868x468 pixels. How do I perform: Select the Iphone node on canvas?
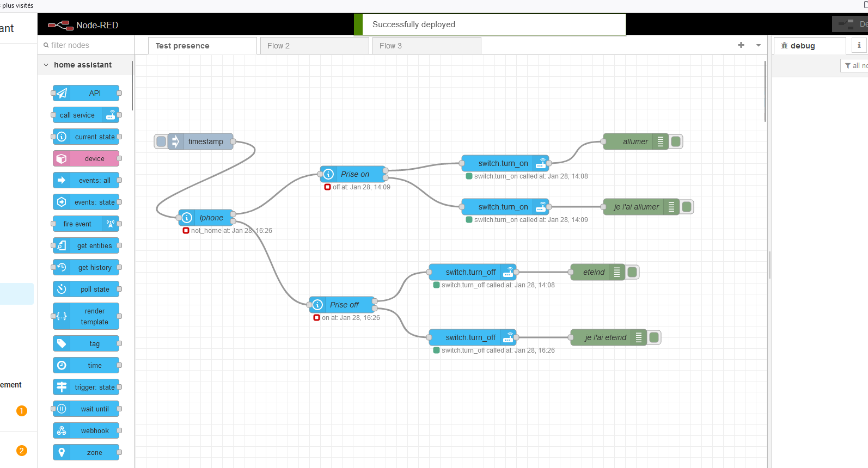[207, 218]
